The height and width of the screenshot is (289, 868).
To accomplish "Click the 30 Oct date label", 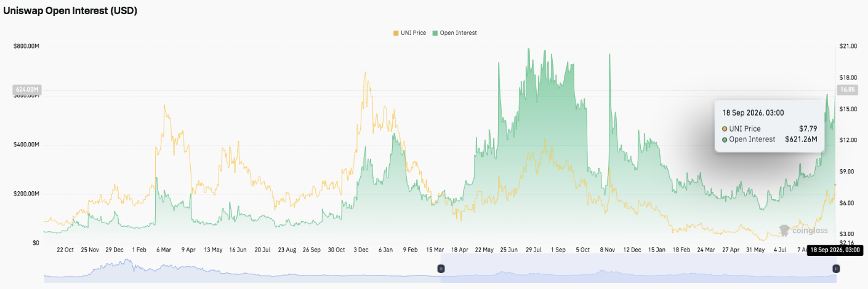I will (x=336, y=250).
